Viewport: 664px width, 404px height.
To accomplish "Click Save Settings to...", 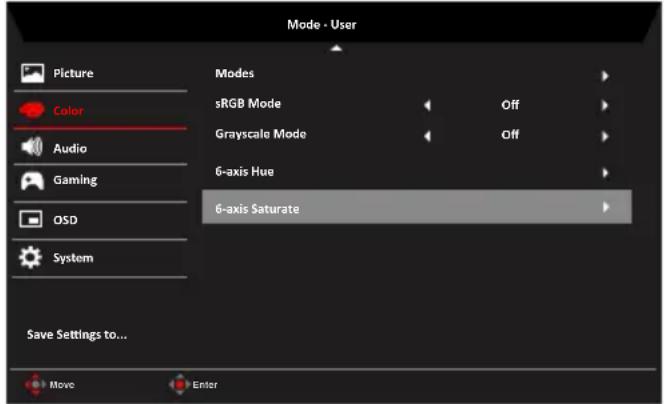I will pyautogui.click(x=77, y=335).
